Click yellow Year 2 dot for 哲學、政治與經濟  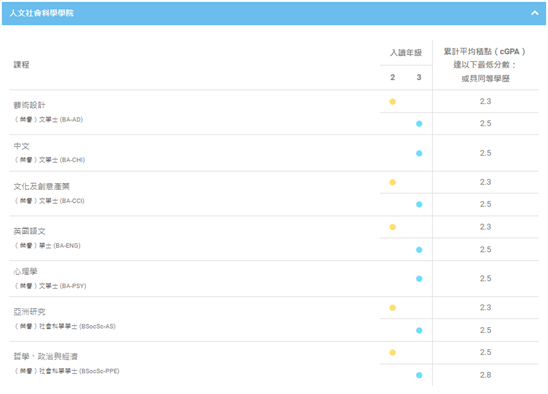coord(392,352)
